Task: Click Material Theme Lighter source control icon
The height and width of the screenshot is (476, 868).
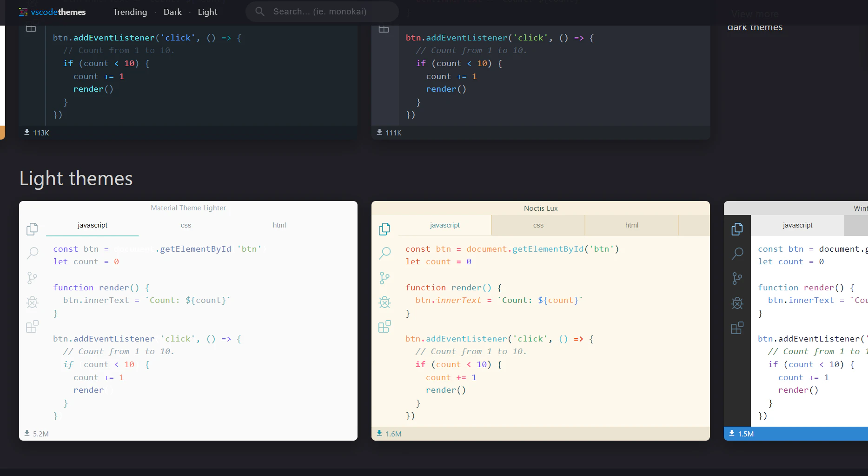Action: (32, 278)
